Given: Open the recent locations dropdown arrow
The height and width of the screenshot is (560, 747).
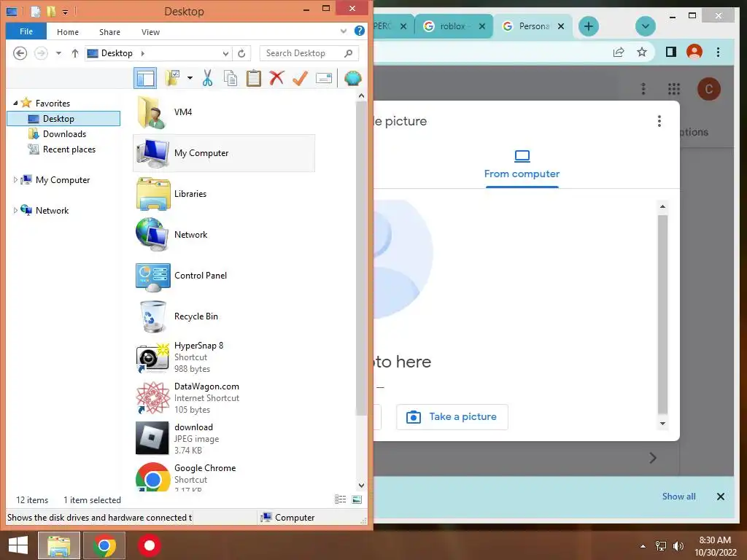Looking at the screenshot, I should [x=58, y=53].
